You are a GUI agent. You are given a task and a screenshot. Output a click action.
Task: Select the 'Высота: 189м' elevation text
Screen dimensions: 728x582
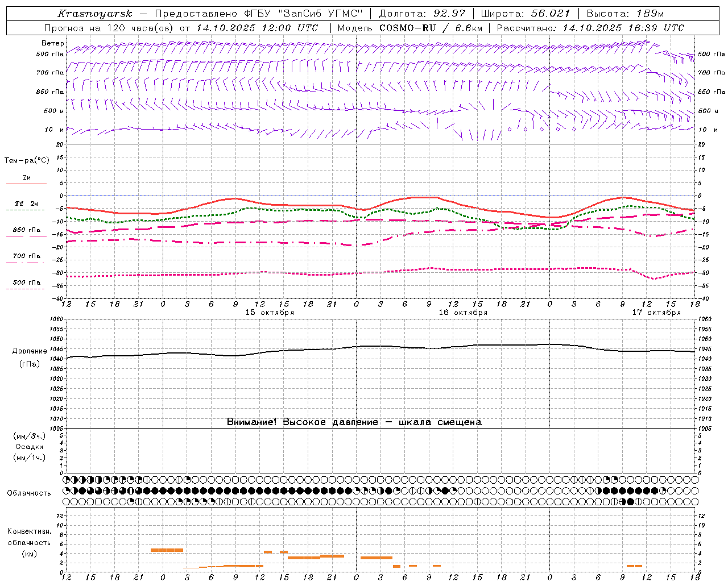pos(625,14)
